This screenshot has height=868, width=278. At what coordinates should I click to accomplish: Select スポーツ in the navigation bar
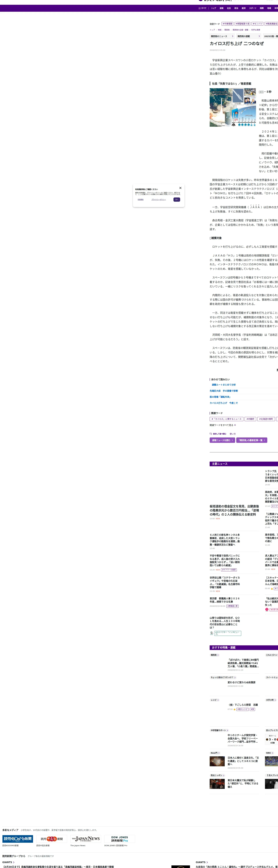pos(253,8)
